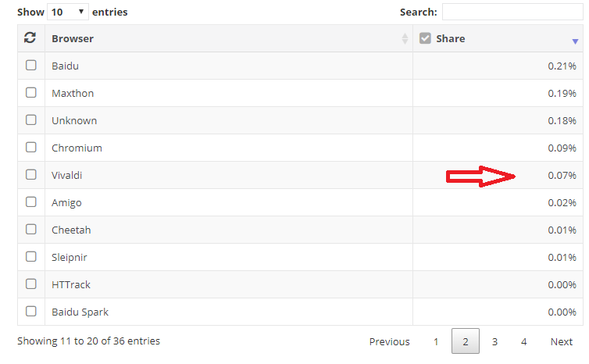The image size is (589, 364).
Task: Click the refresh icon in table header
Action: pos(30,37)
